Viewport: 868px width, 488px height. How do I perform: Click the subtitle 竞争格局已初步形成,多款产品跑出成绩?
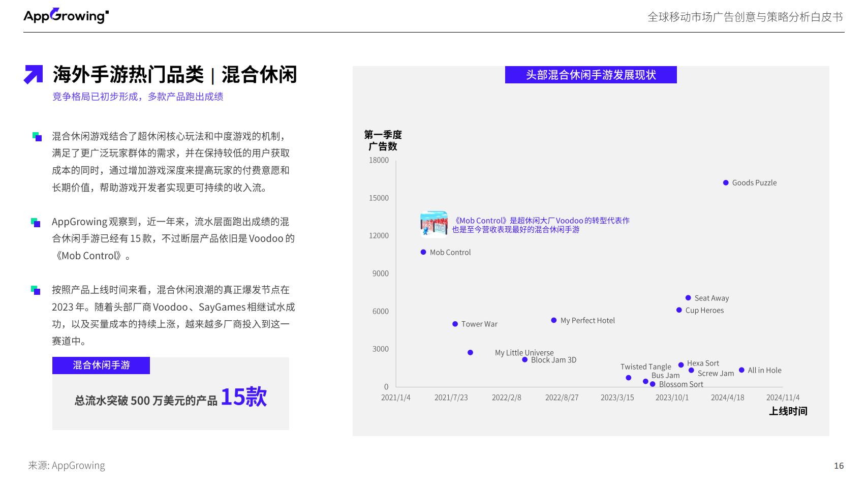click(x=138, y=97)
